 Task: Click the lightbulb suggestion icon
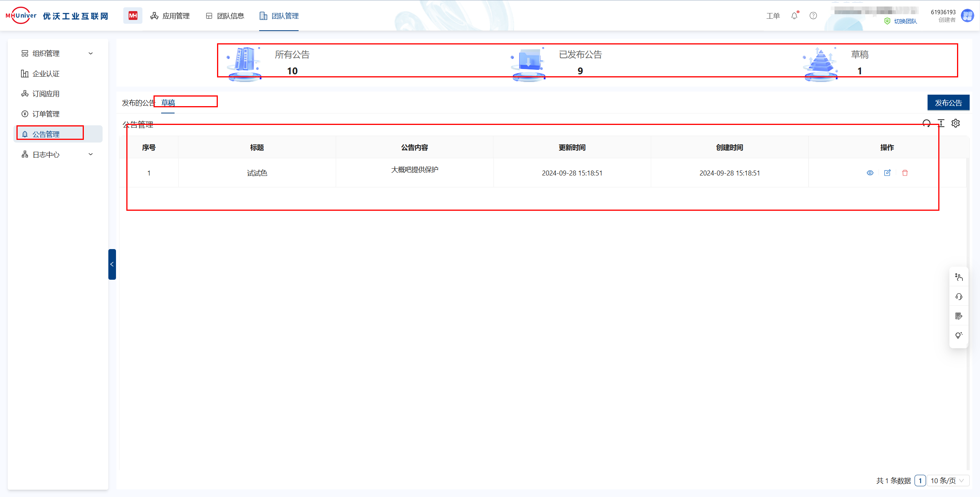point(959,335)
